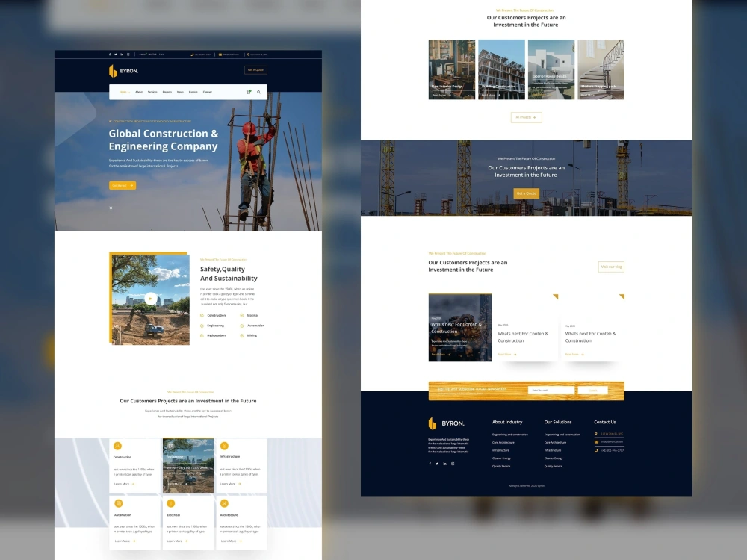
Task: Open the Modern Stepping path project thumbnail
Action: click(x=601, y=69)
